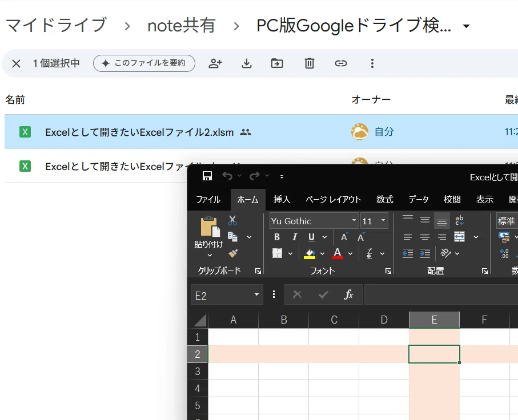
Task: Switch to the 数式 ribbon tab
Action: click(x=385, y=199)
